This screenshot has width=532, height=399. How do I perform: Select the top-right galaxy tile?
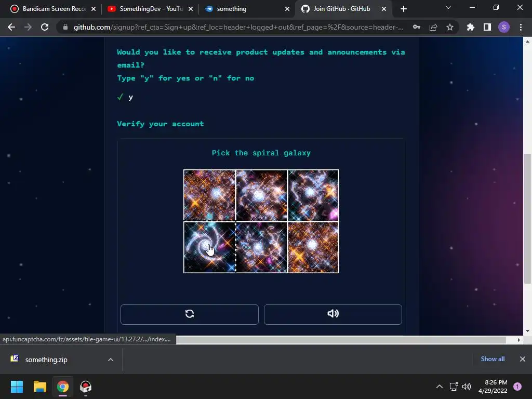pos(313,195)
